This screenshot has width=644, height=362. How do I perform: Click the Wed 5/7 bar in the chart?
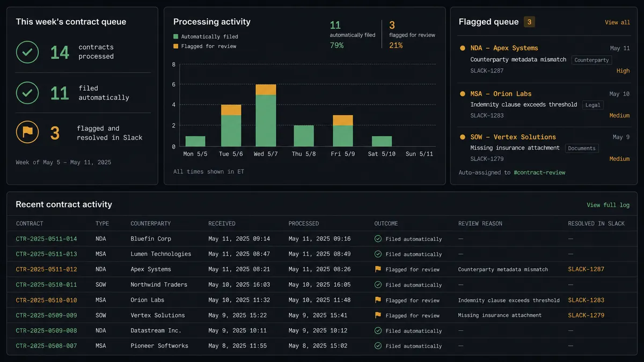[266, 115]
